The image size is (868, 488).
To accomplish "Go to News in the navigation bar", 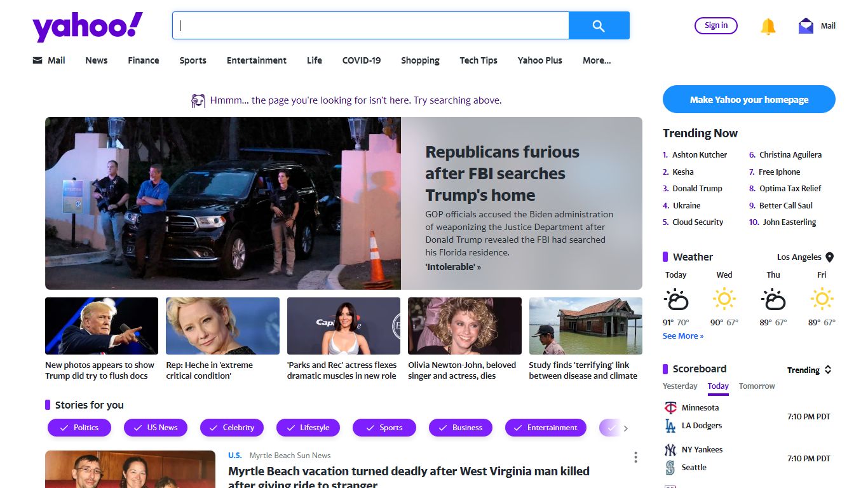I will pos(97,60).
